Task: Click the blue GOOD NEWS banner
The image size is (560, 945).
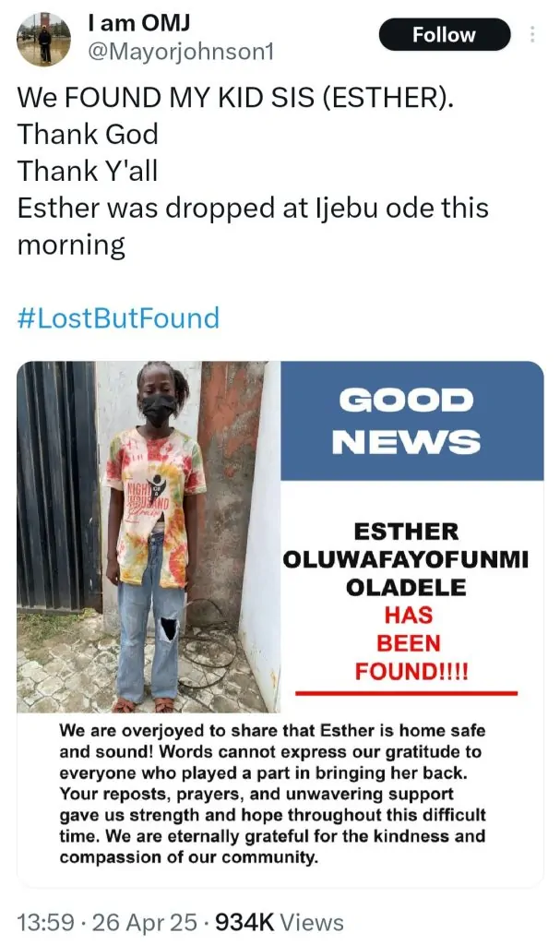Action: [x=406, y=420]
